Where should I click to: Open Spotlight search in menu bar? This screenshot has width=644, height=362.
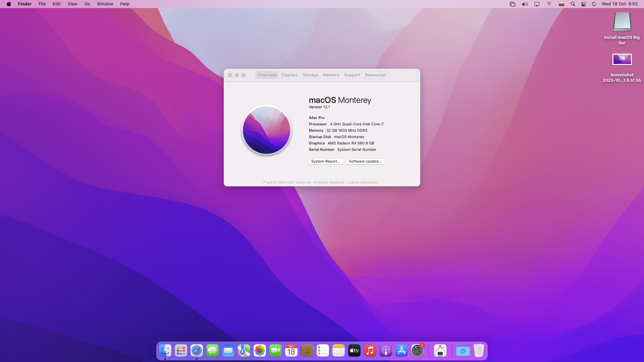pos(573,4)
